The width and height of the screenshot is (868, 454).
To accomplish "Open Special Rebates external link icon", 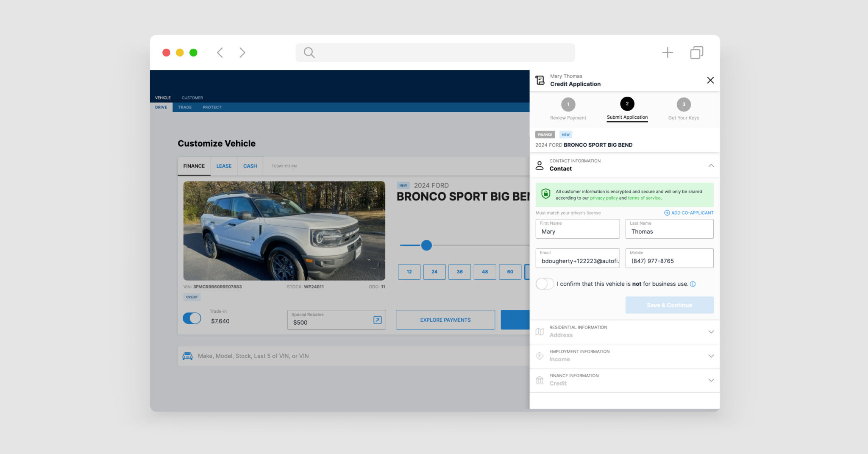I will 377,320.
